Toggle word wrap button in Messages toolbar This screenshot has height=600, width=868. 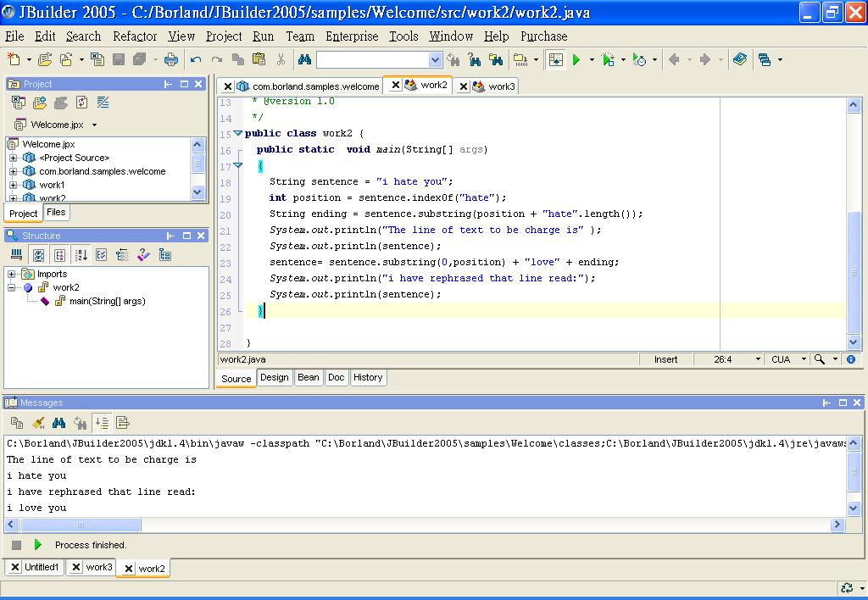[122, 423]
